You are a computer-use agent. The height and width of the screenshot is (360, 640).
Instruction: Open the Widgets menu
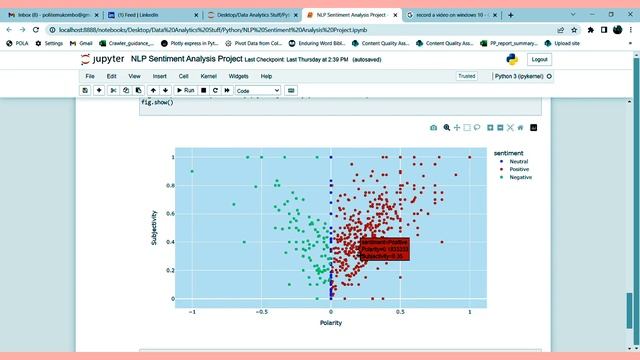coord(238,76)
